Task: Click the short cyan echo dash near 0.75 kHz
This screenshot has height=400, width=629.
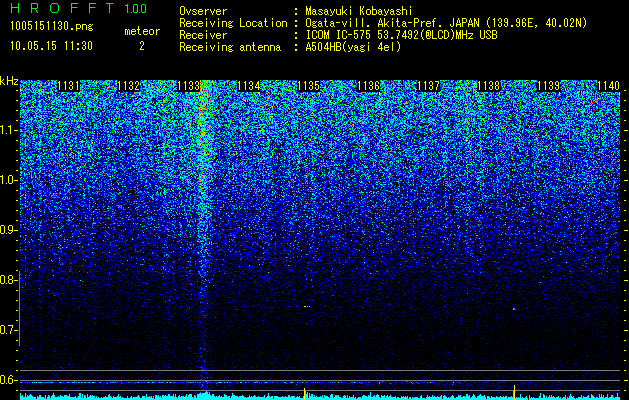Action: (x=307, y=307)
